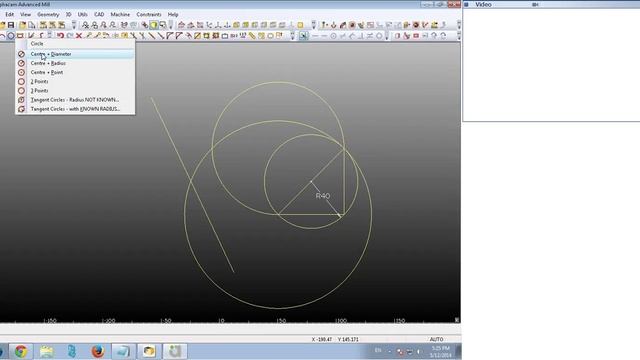Click the ruler measure icon
Screen dimensions: 640x360
pyautogui.click(x=252, y=36)
